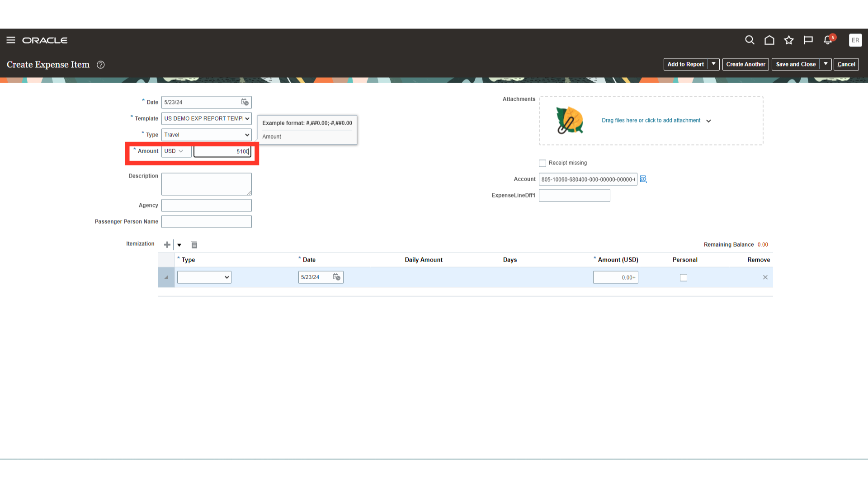The width and height of the screenshot is (868, 488).
Task: Click the Remove column header
Action: (x=759, y=260)
